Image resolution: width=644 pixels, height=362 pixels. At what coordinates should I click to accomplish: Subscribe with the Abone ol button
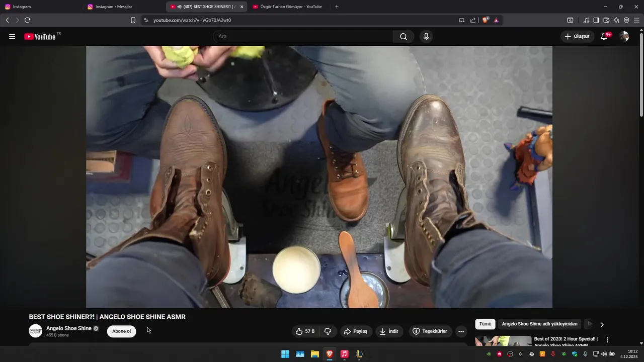[x=121, y=331]
